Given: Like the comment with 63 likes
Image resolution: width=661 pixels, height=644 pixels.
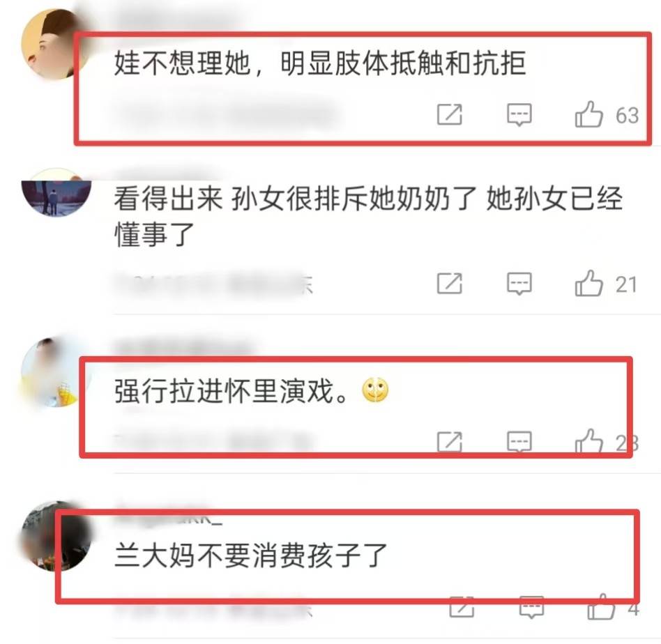Looking at the screenshot, I should [x=589, y=114].
